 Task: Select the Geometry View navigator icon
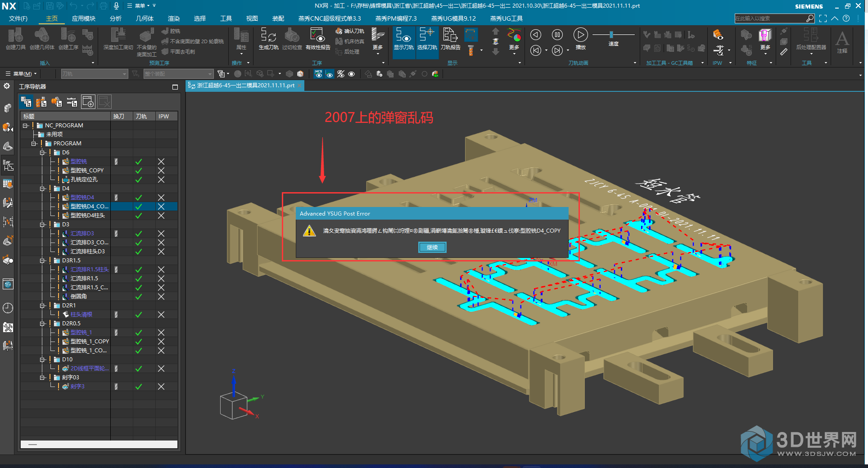pos(56,102)
